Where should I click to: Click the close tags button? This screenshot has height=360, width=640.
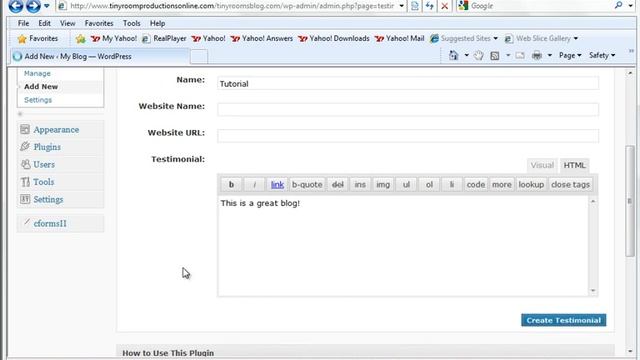click(570, 184)
